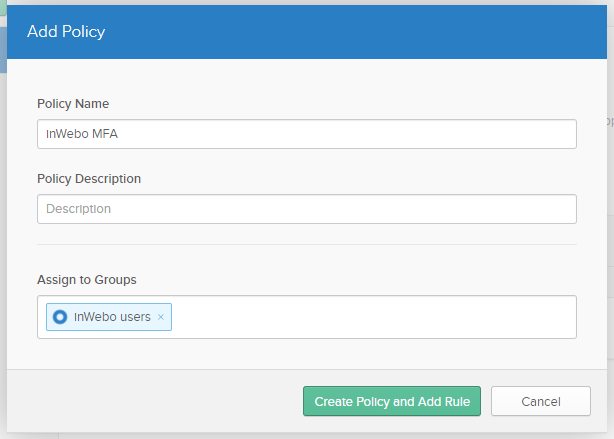This screenshot has height=439, width=614.
Task: Click the blue dialog header bar
Action: (x=350, y=32)
